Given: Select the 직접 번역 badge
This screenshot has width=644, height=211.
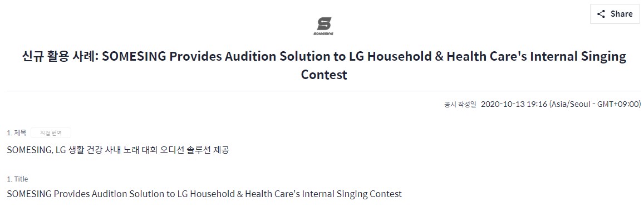Looking at the screenshot, I should [51, 133].
